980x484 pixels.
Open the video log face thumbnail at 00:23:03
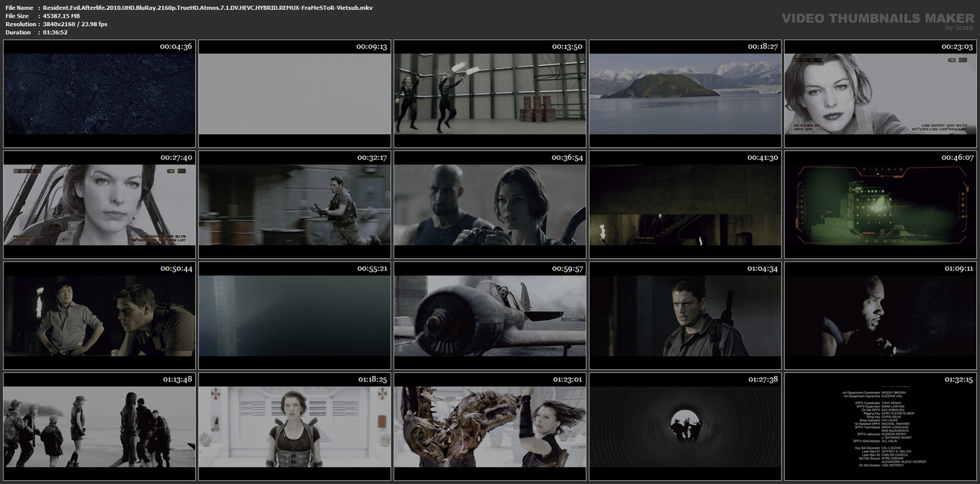(x=880, y=93)
